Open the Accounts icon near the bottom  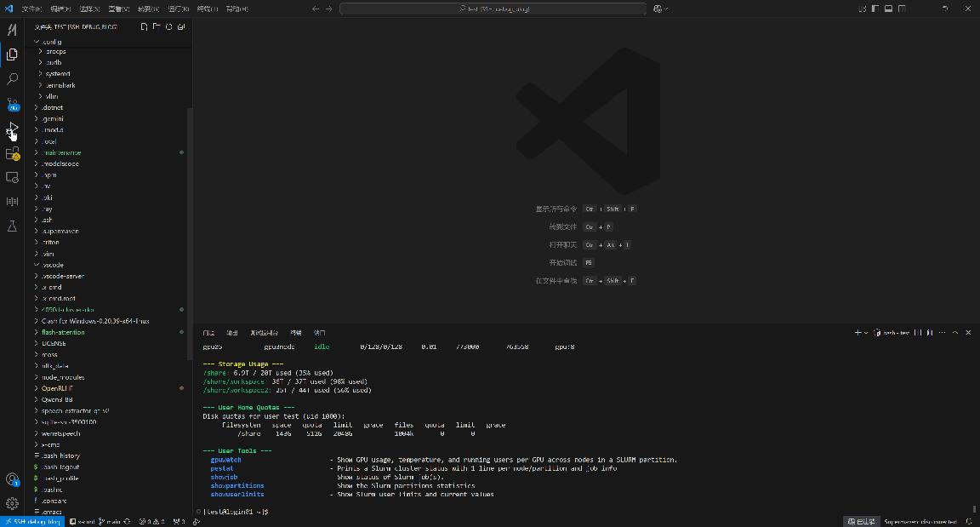pos(12,478)
